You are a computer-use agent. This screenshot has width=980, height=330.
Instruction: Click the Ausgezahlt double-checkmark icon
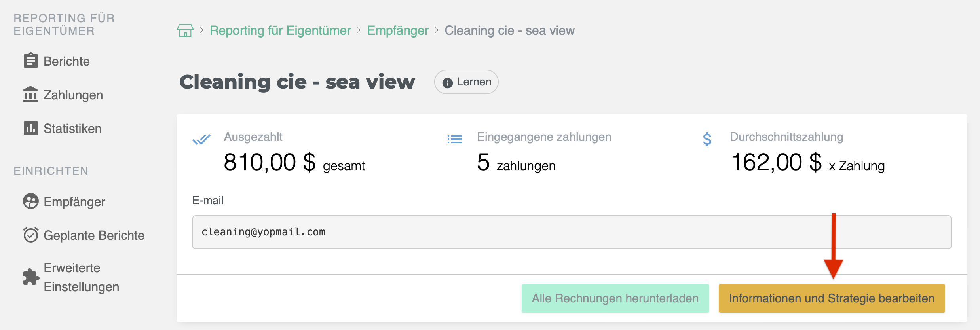[201, 139]
